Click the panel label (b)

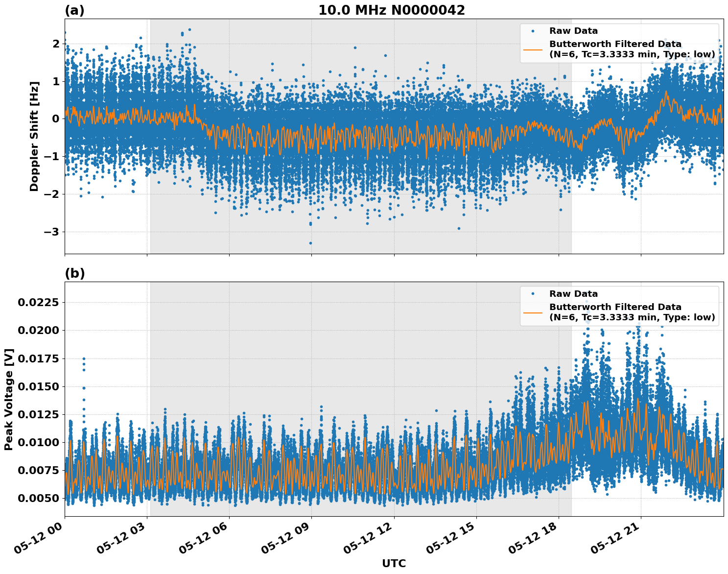click(x=74, y=273)
